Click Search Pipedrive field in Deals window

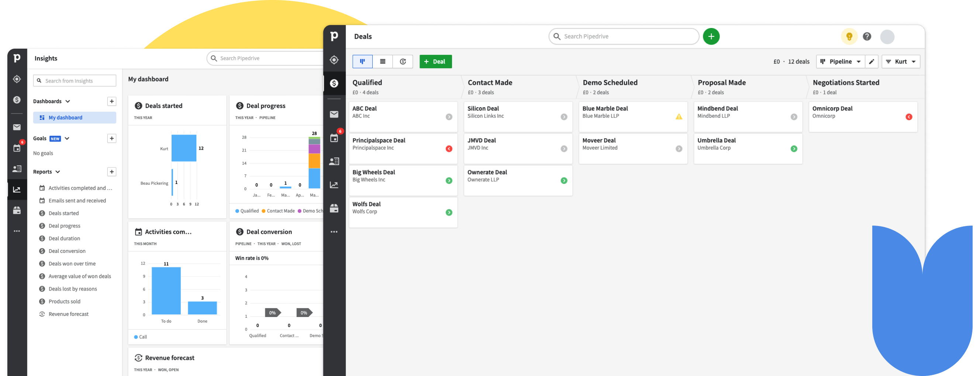623,36
